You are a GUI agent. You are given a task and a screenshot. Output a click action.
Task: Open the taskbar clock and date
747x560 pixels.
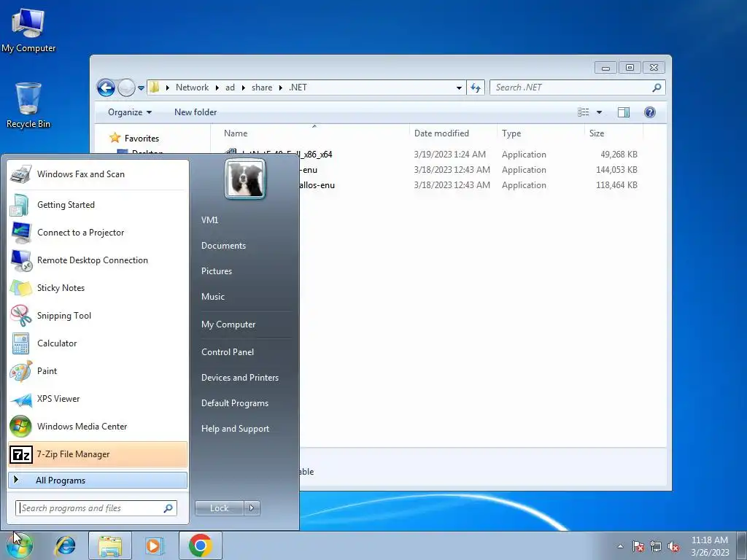pyautogui.click(x=710, y=546)
